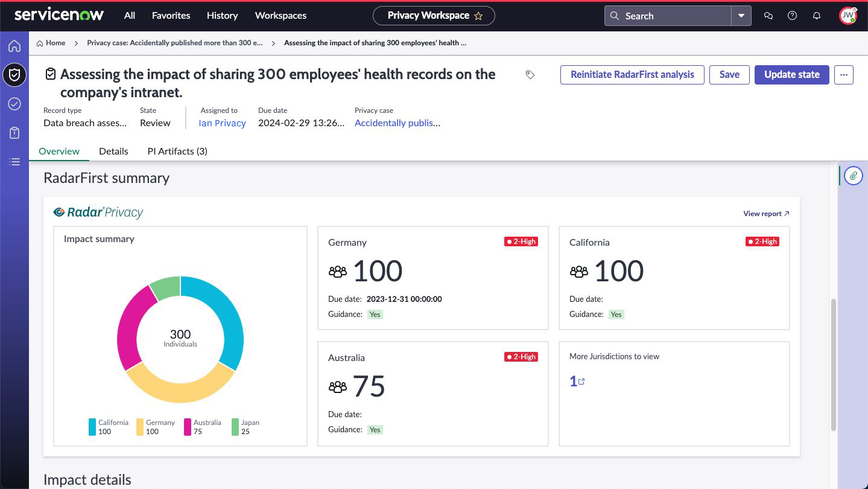Open the Workspaces menu
Screen dimensions: 868x489
coord(280,16)
